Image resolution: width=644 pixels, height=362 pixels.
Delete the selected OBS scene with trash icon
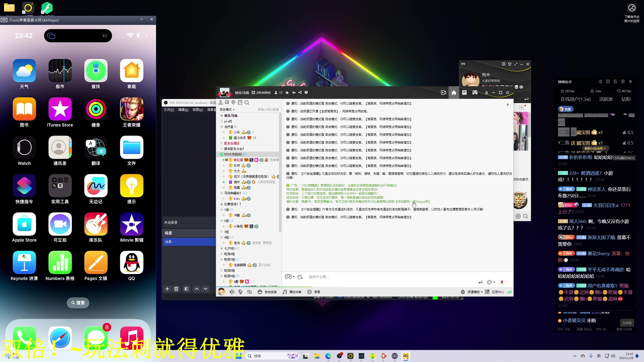point(176,289)
